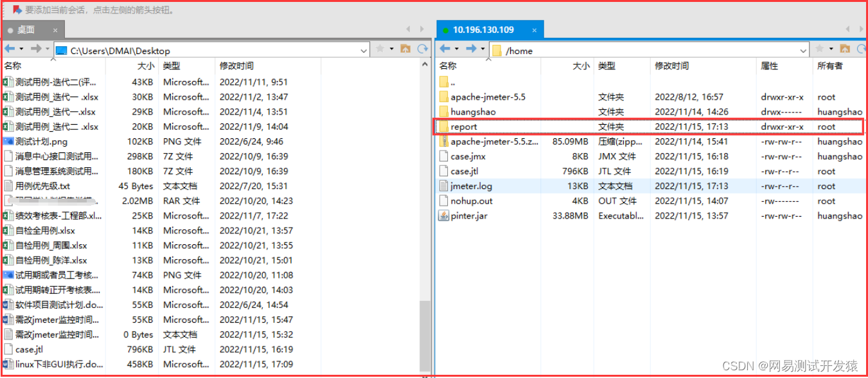Viewport: 868px width, 378px height.
Task: Go back in the local Desktop pane
Action: pyautogui.click(x=10, y=49)
